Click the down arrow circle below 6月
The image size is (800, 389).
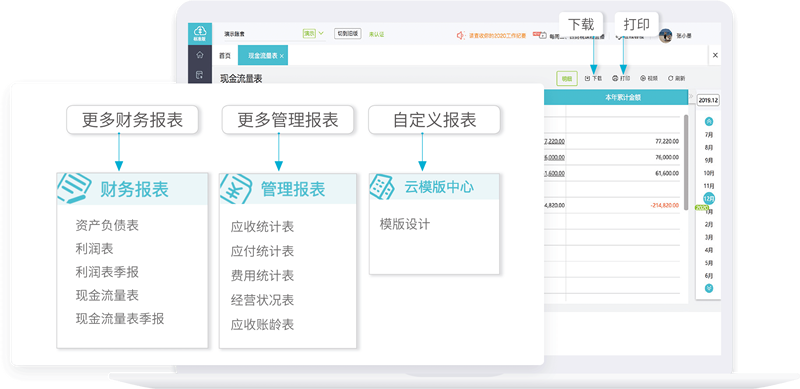709,288
